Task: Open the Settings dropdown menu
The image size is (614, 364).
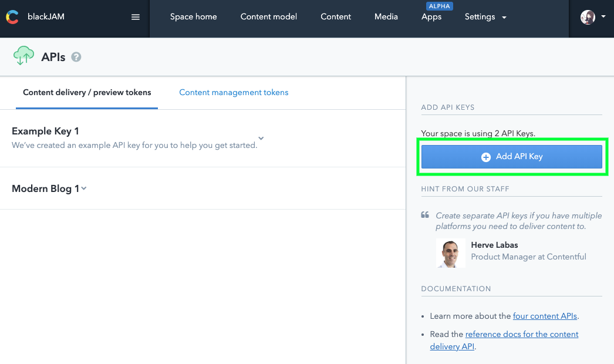Action: pyautogui.click(x=485, y=17)
